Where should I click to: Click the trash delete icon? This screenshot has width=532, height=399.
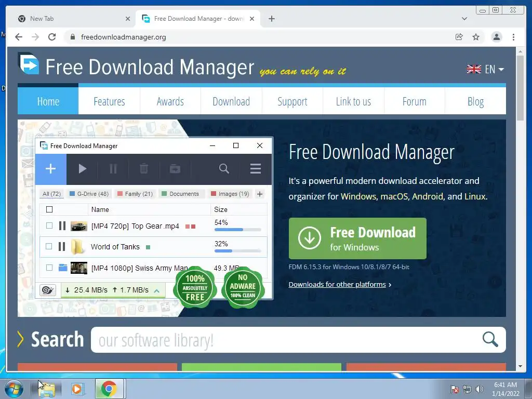144,169
